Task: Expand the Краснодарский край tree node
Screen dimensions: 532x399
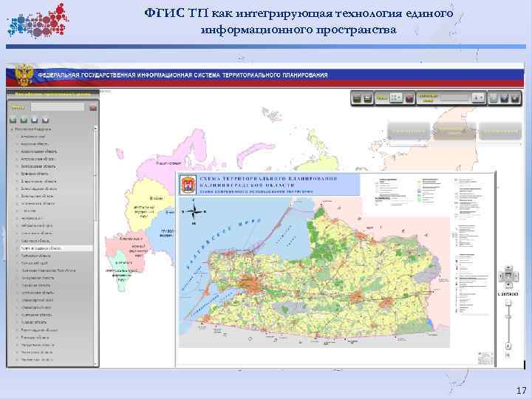Action: 17,300
